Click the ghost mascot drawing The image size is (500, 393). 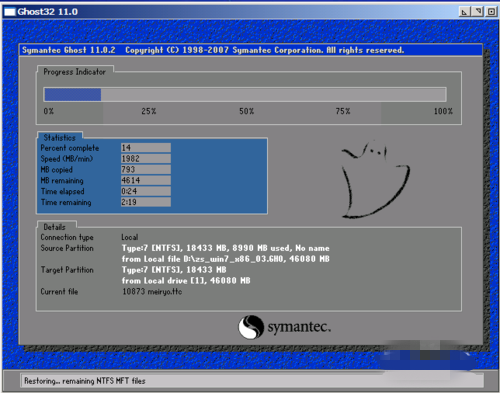tap(375, 180)
